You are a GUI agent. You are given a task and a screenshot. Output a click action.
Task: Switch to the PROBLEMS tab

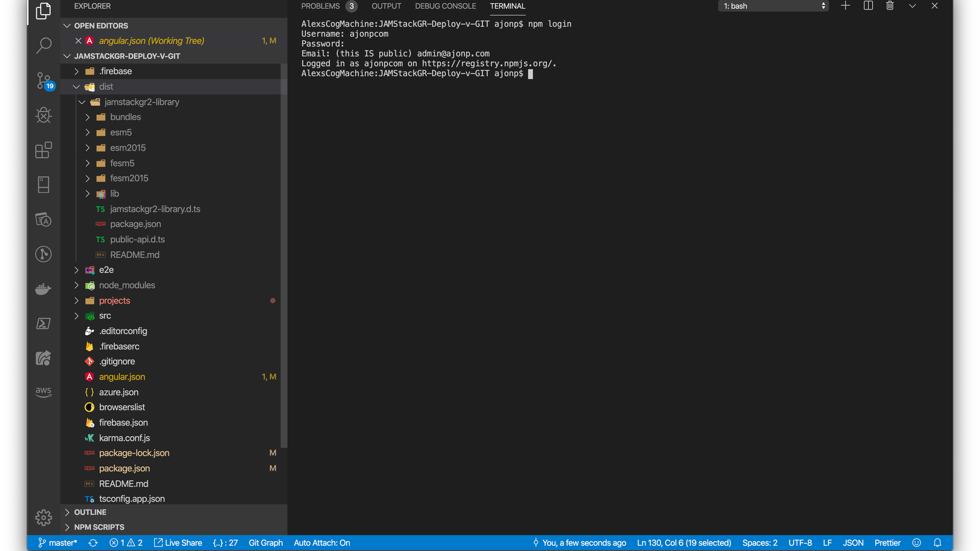[320, 6]
